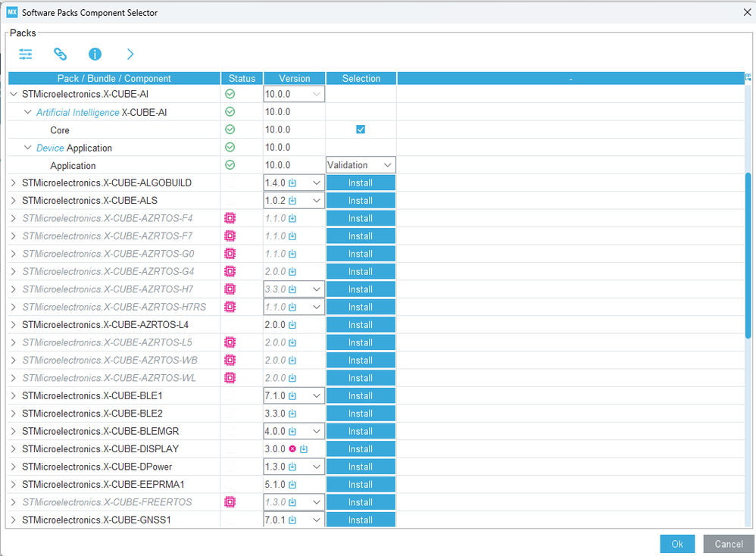Viewport: 756px width, 556px height.
Task: Click download icon beside X-CUBE-ALS version
Action: 292,201
